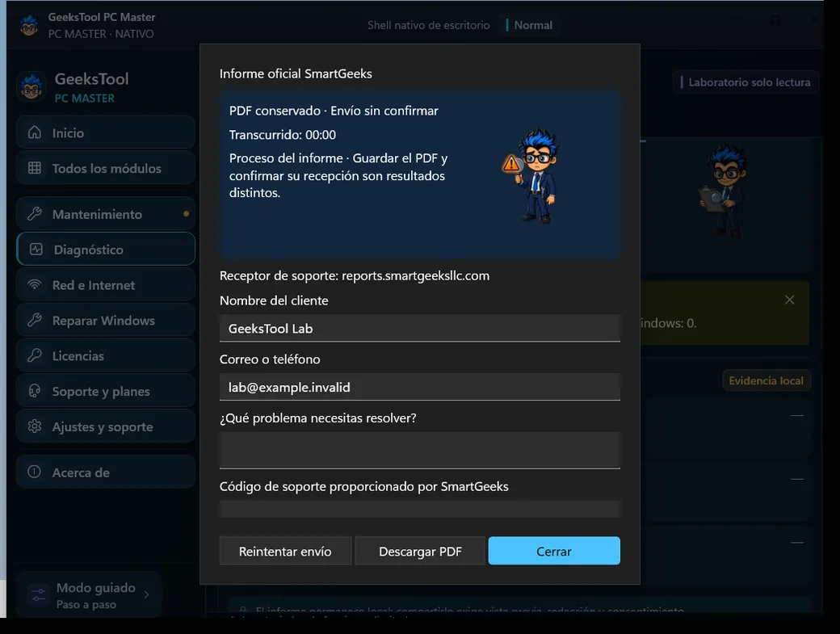Click the Reparar Windows wrench icon
Viewport: 840px width, 634px height.
[34, 320]
